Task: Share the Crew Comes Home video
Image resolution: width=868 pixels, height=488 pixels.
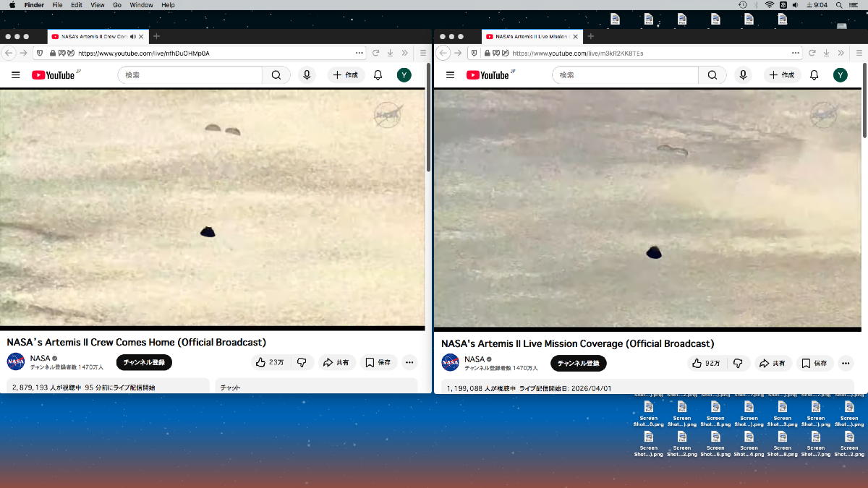Action: [336, 362]
